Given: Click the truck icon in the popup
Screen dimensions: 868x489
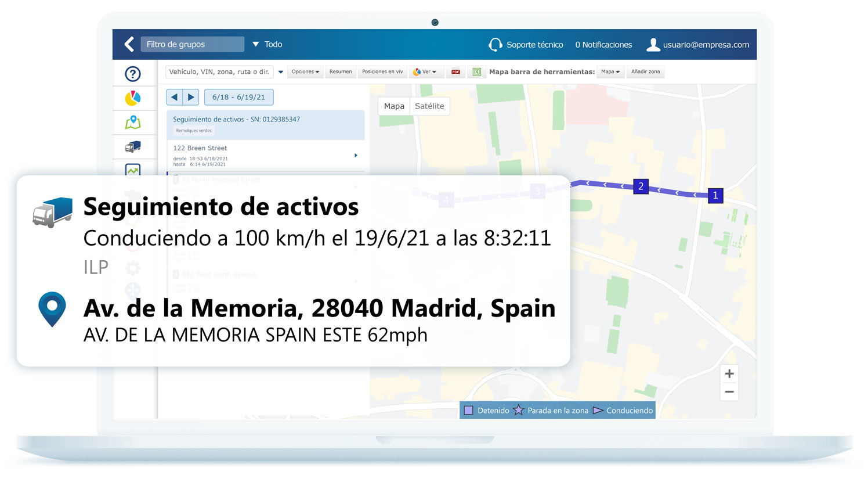Looking at the screenshot, I should 53,212.
